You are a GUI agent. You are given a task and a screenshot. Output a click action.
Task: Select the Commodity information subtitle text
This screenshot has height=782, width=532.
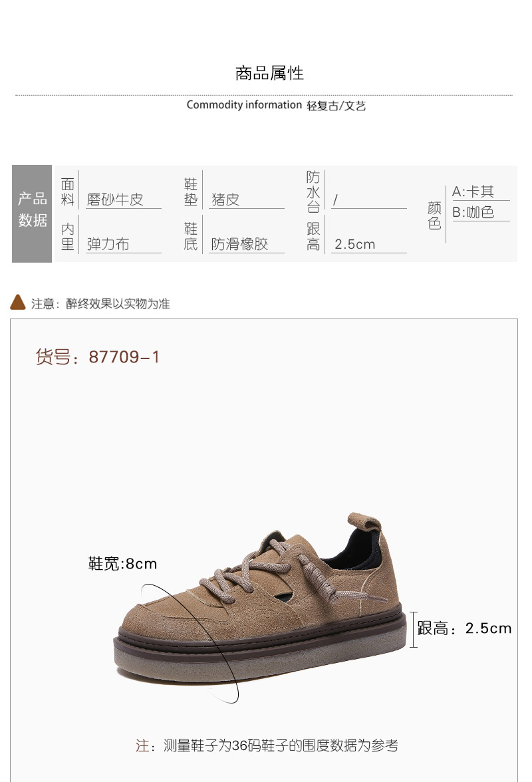[244, 105]
